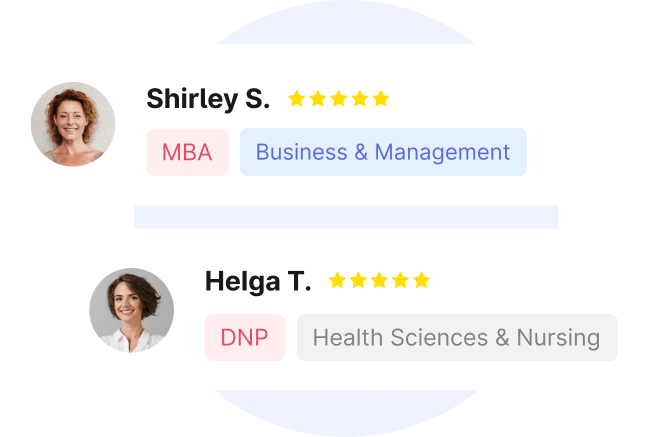Screen dimensions: 646x437
Task: Click Shirley S.'s second rating star
Action: [x=318, y=99]
